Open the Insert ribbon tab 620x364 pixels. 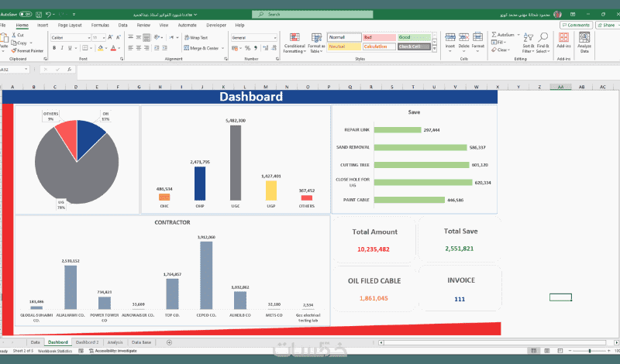click(43, 25)
